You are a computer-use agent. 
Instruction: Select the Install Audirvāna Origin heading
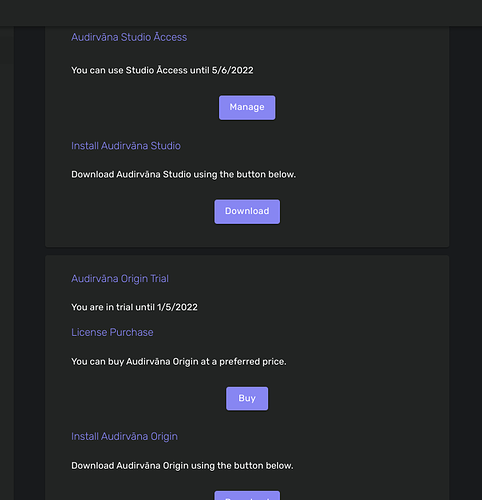[124, 436]
